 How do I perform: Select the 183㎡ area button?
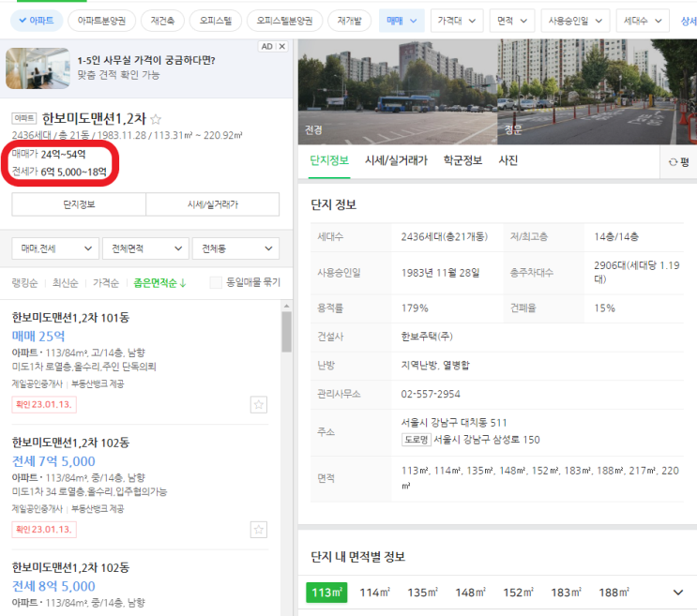point(567,593)
